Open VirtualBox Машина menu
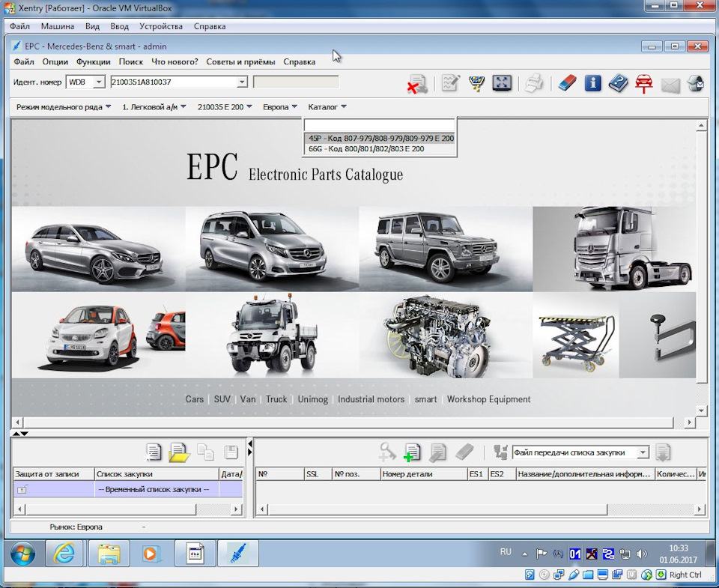719x588 pixels. 58,26
